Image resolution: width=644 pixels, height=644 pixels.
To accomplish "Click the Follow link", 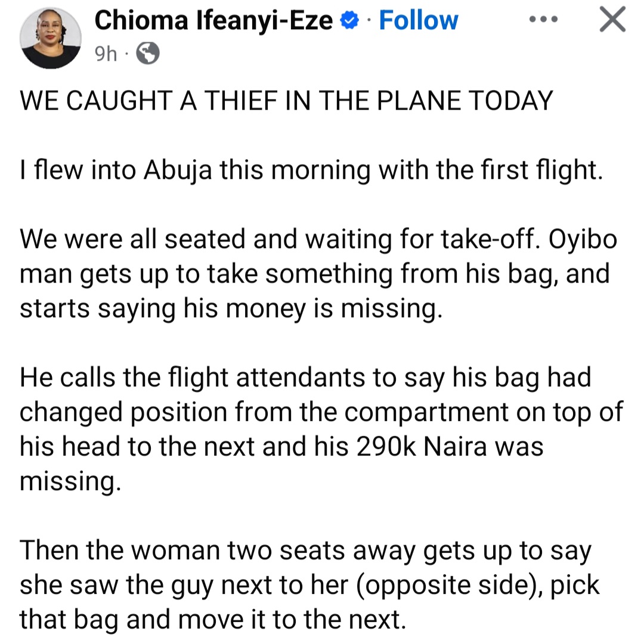I will pos(418,20).
